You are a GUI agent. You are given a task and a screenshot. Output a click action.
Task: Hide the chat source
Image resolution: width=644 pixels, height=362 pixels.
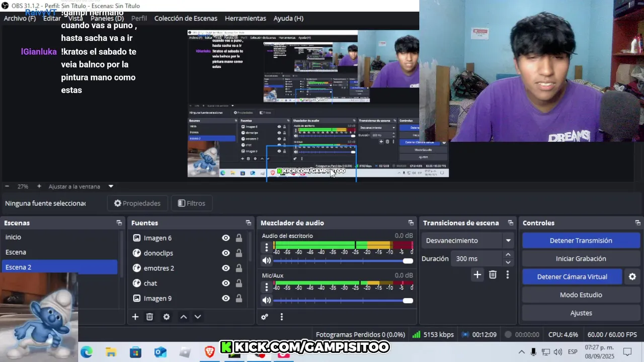pyautogui.click(x=226, y=283)
